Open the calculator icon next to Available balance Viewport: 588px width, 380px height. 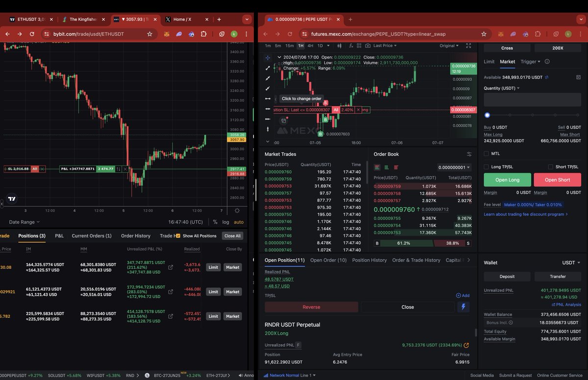pyautogui.click(x=578, y=77)
